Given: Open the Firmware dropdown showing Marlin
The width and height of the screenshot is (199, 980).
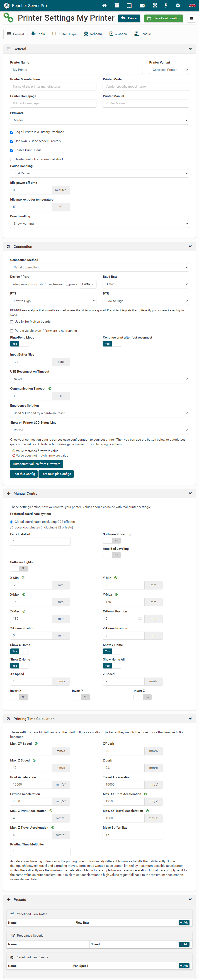Looking at the screenshot, I should pyautogui.click(x=99, y=120).
